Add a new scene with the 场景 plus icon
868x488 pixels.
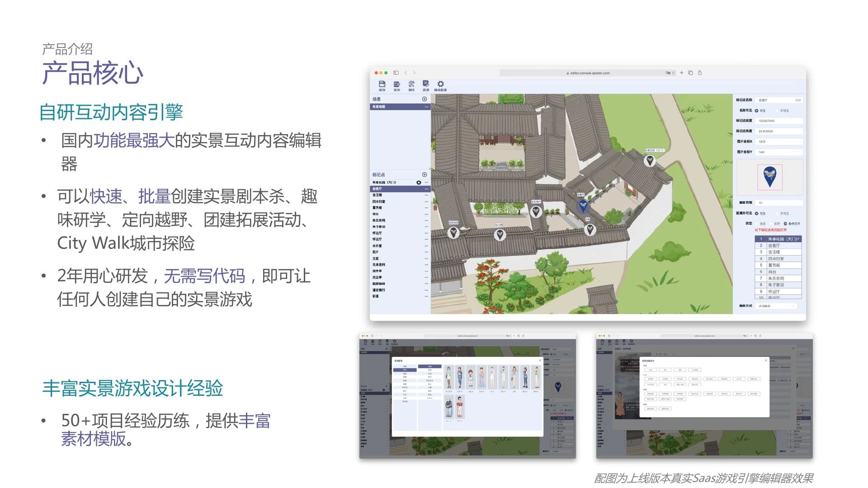pyautogui.click(x=425, y=99)
